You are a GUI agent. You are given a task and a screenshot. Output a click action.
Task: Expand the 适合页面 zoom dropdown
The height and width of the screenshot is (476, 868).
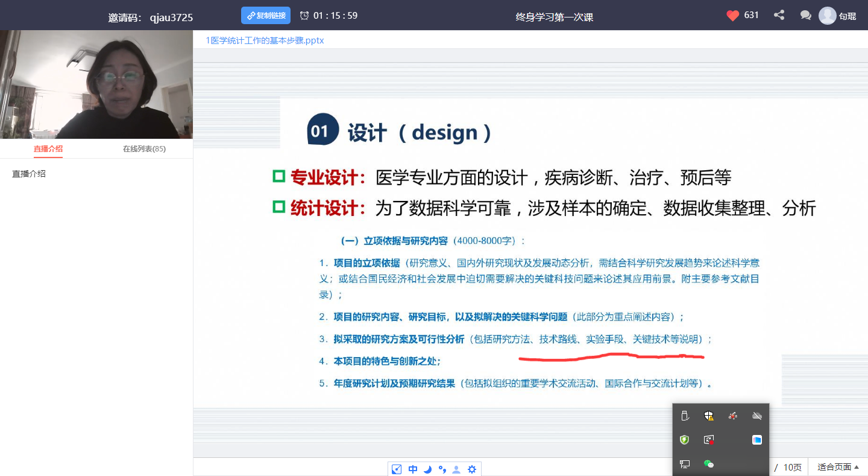(x=838, y=467)
